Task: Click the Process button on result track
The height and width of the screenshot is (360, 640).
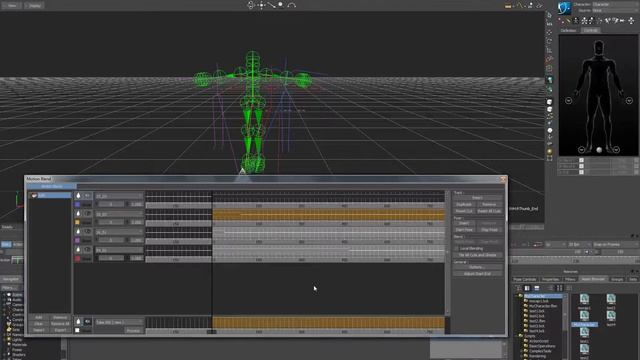Action: pyautogui.click(x=133, y=330)
